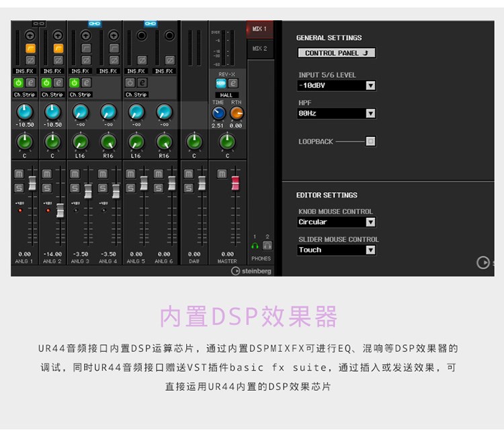Image resolution: width=504 pixels, height=439 pixels.
Task: Toggle the high-pass filter on ANLG 2
Action: click(58, 48)
